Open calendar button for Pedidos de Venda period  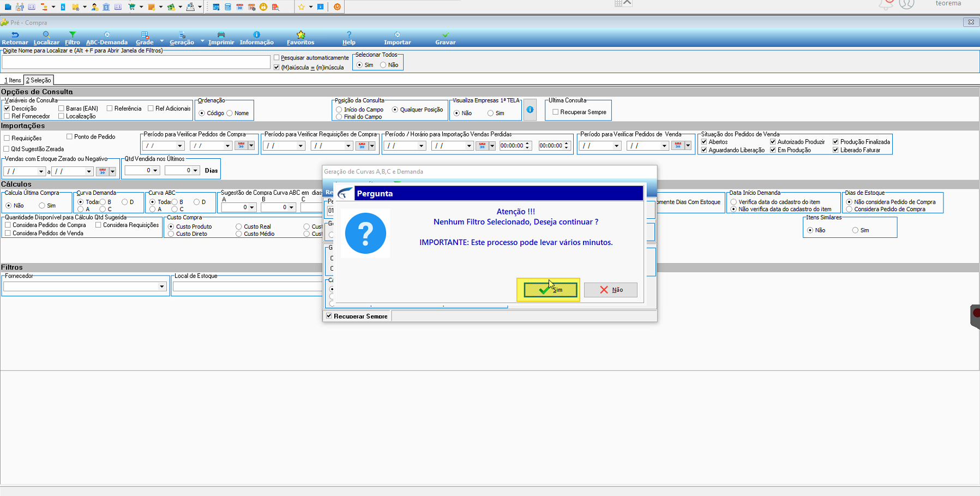(678, 146)
